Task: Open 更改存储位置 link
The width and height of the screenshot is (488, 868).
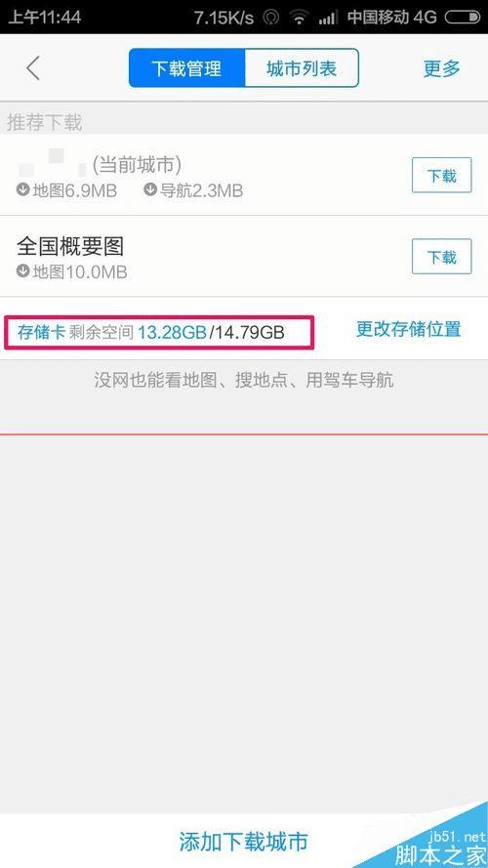Action: [x=408, y=329]
